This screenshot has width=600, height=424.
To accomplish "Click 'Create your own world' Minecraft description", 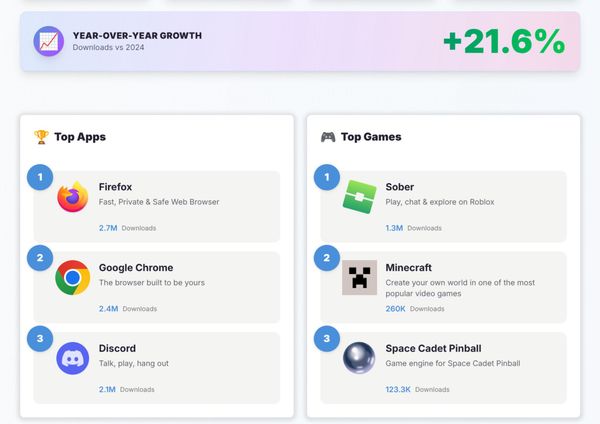I will (460, 288).
